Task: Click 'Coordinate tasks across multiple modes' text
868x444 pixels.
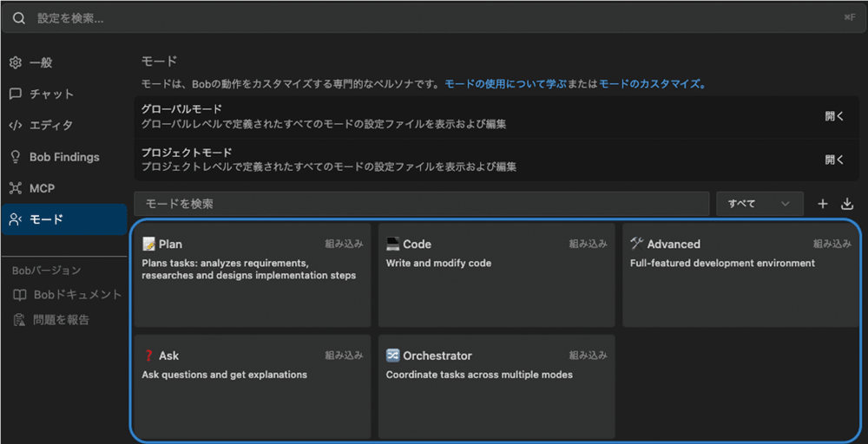Action: click(x=479, y=375)
